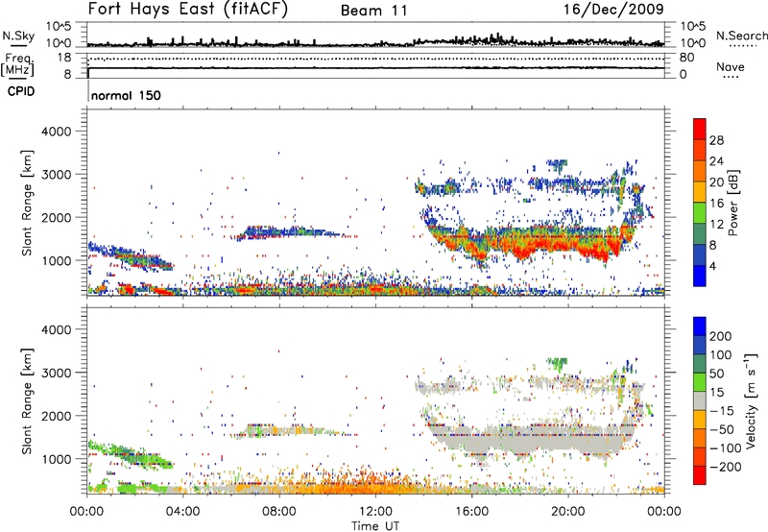Click the 'CPID' row label
Image resolution: width=768 pixels, height=532 pixels.
(x=21, y=91)
